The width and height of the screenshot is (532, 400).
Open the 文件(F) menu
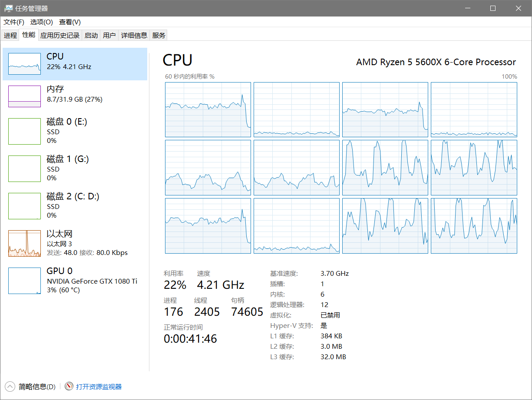[x=14, y=22]
